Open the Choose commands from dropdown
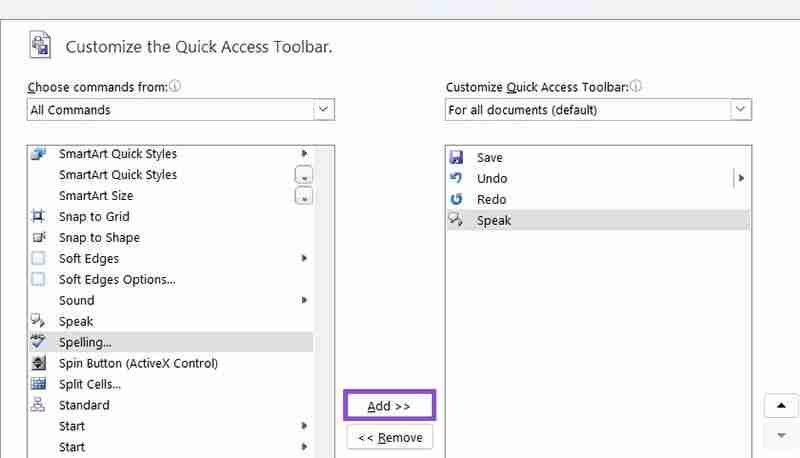Viewport: 800px width, 458px height. [323, 110]
